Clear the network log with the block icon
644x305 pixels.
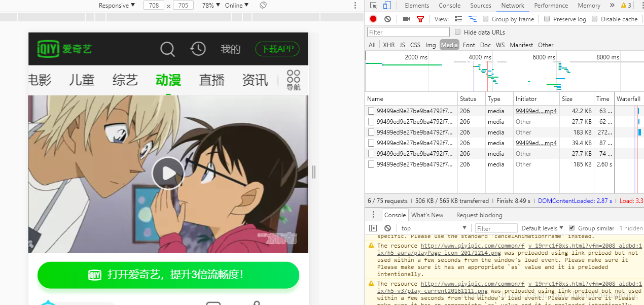[x=386, y=19]
